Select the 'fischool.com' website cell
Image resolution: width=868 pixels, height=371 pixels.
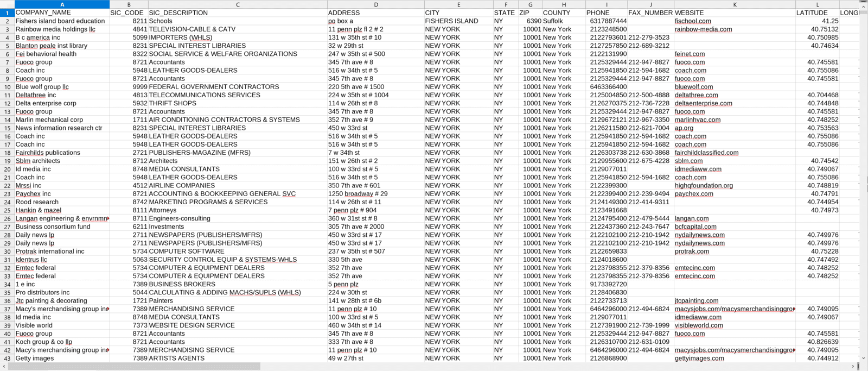point(735,21)
